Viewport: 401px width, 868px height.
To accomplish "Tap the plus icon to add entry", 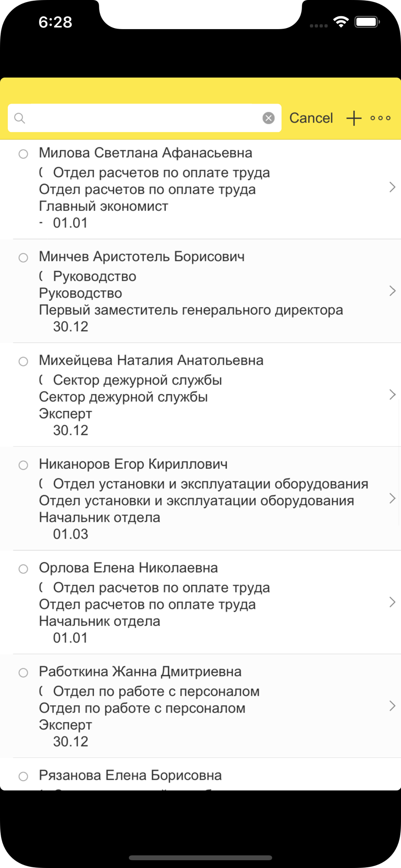I will (x=354, y=118).
